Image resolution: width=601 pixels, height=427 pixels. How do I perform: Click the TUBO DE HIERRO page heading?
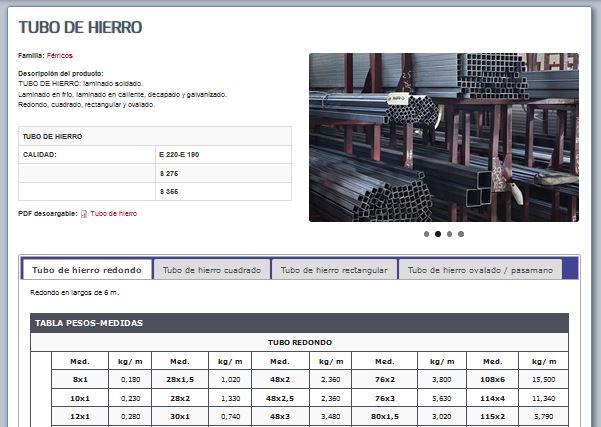[80, 27]
